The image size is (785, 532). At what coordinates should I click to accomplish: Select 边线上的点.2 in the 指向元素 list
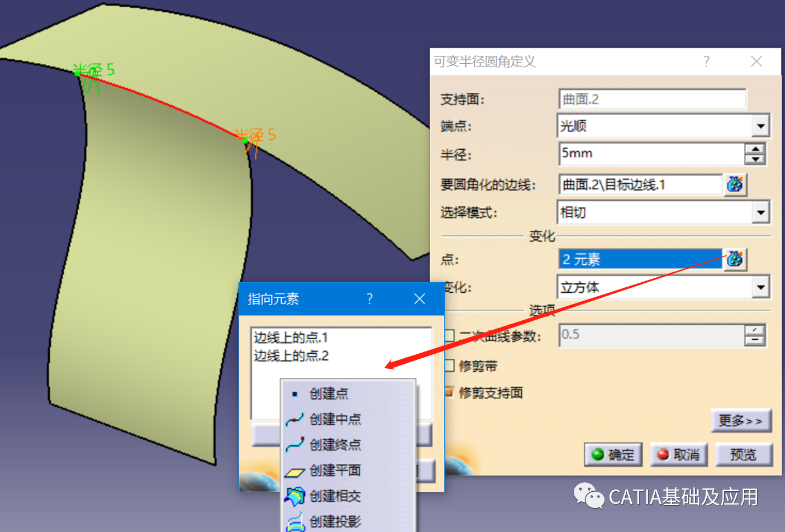pyautogui.click(x=291, y=356)
